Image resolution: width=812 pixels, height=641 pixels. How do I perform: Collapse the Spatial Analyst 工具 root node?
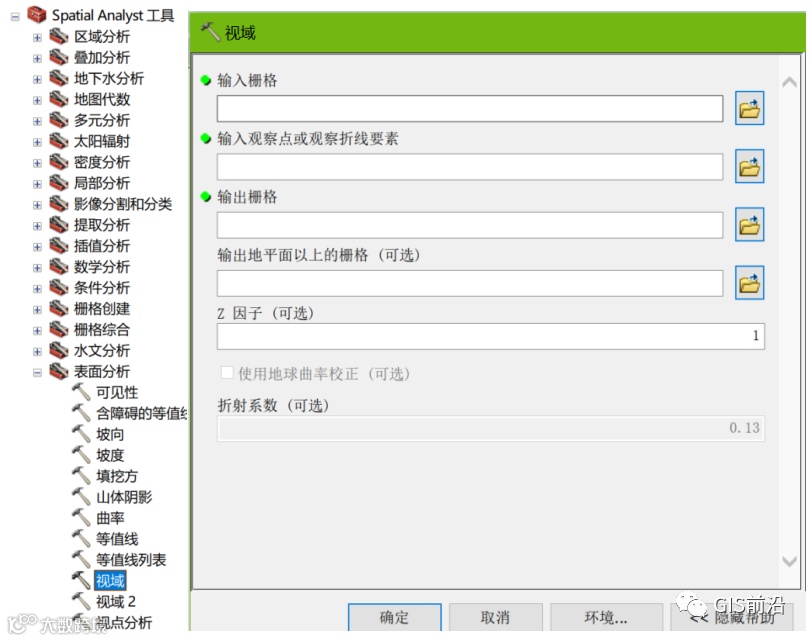pyautogui.click(x=15, y=17)
